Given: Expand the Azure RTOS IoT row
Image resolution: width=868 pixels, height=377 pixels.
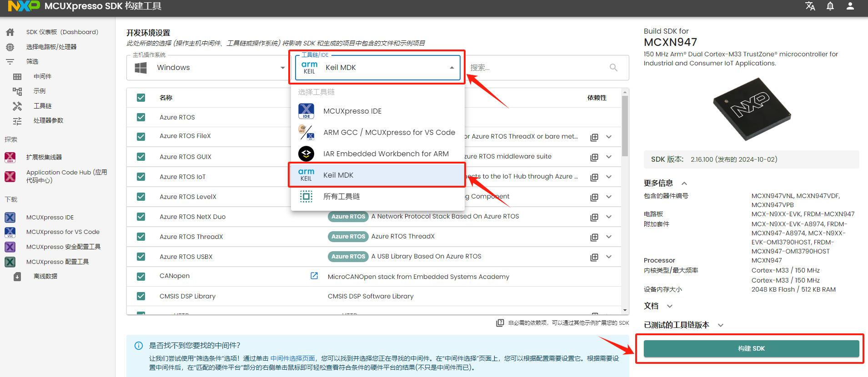Looking at the screenshot, I should pyautogui.click(x=609, y=177).
